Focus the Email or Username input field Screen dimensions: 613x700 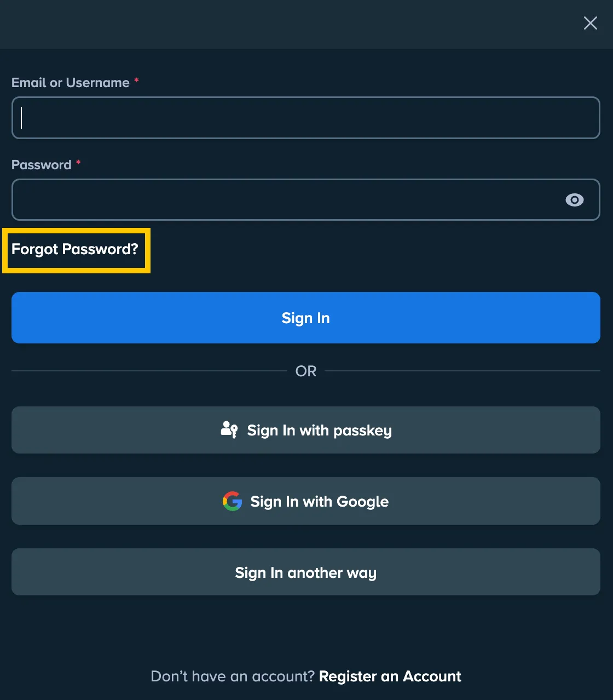pyautogui.click(x=306, y=118)
